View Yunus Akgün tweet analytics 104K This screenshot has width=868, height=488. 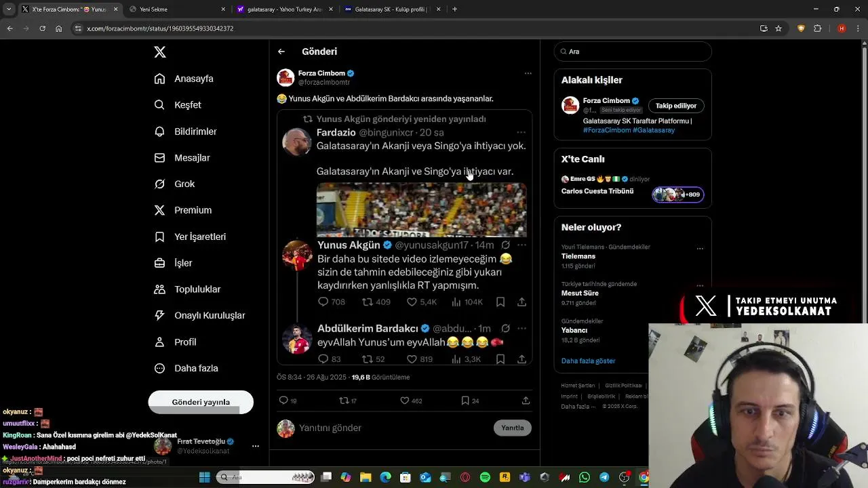[x=467, y=302]
